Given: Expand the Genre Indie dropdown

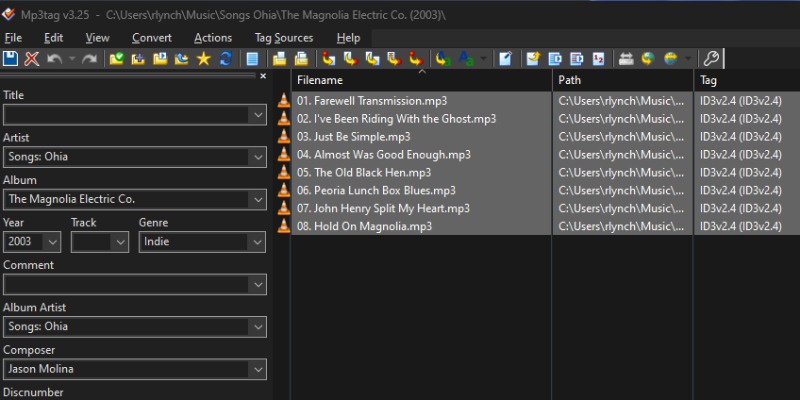Looking at the screenshot, I should point(258,242).
